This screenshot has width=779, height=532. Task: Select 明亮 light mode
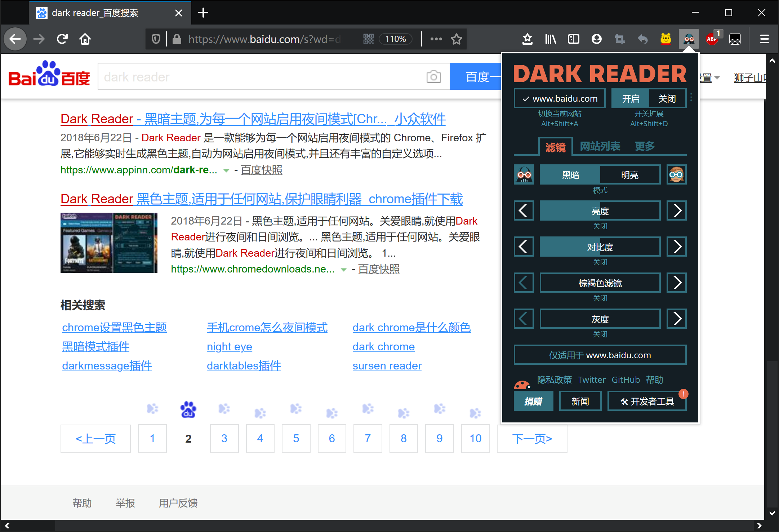pos(630,175)
